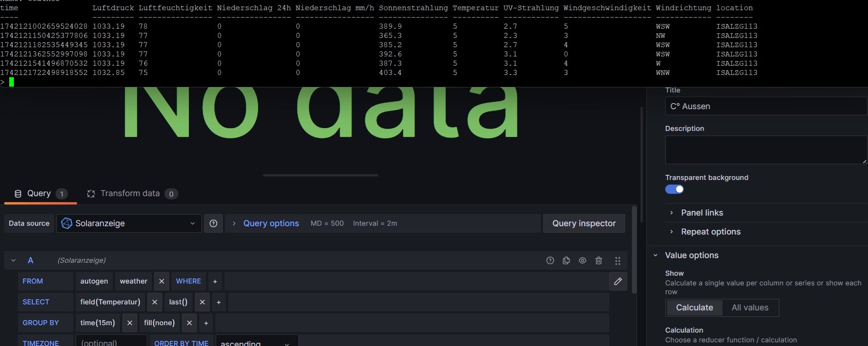Click the drag handle icon for query A

point(618,261)
